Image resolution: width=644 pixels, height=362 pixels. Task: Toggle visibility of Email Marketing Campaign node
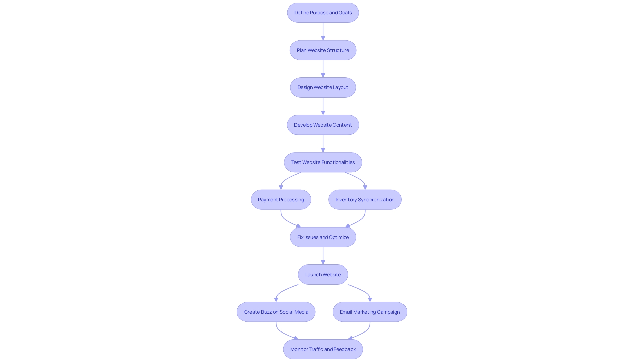(x=370, y=312)
